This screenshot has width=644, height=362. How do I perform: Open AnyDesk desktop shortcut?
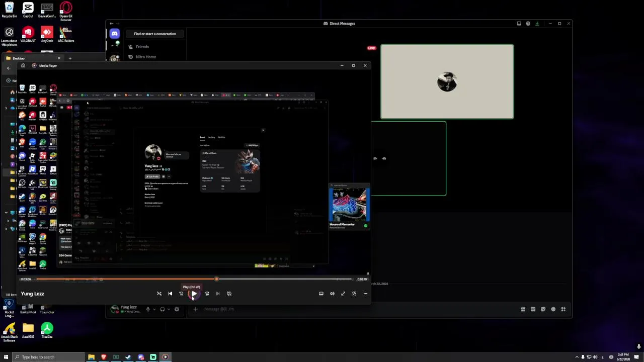tap(47, 35)
